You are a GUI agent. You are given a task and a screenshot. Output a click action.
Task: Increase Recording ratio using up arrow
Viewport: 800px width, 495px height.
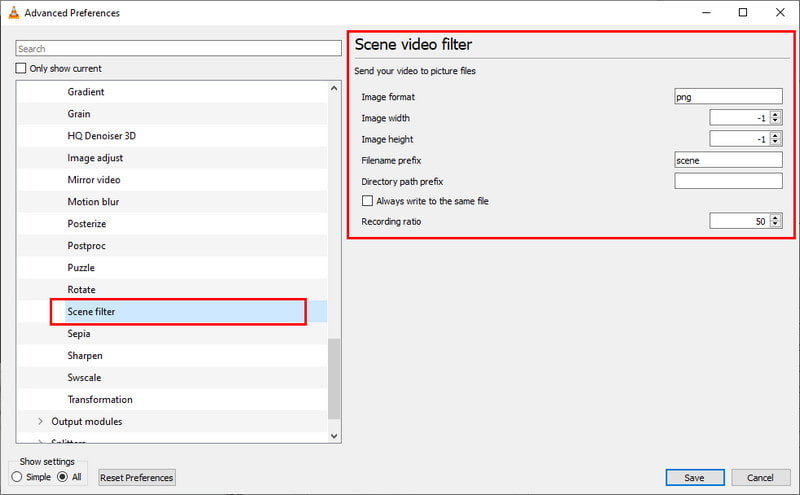pos(776,218)
